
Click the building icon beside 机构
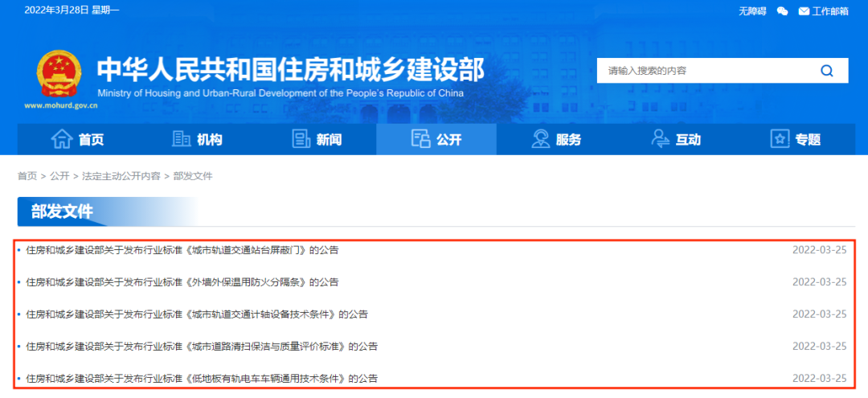(182, 139)
